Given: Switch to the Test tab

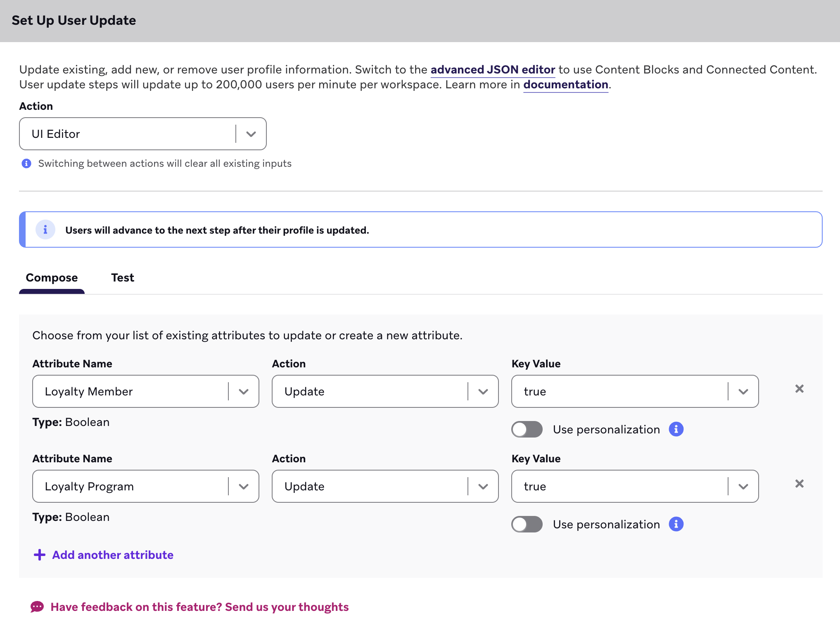Looking at the screenshot, I should click(122, 278).
